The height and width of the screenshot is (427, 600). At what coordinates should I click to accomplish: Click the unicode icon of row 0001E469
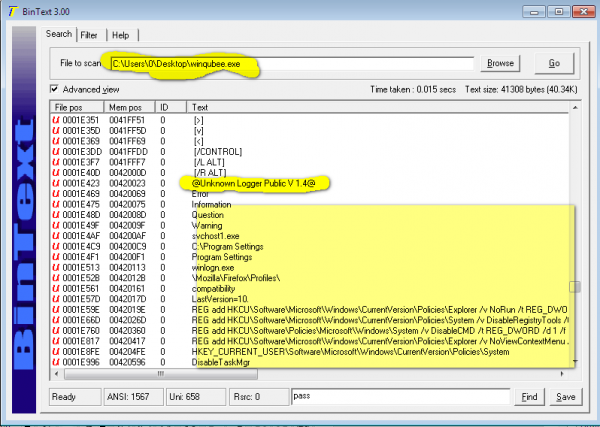(56, 194)
